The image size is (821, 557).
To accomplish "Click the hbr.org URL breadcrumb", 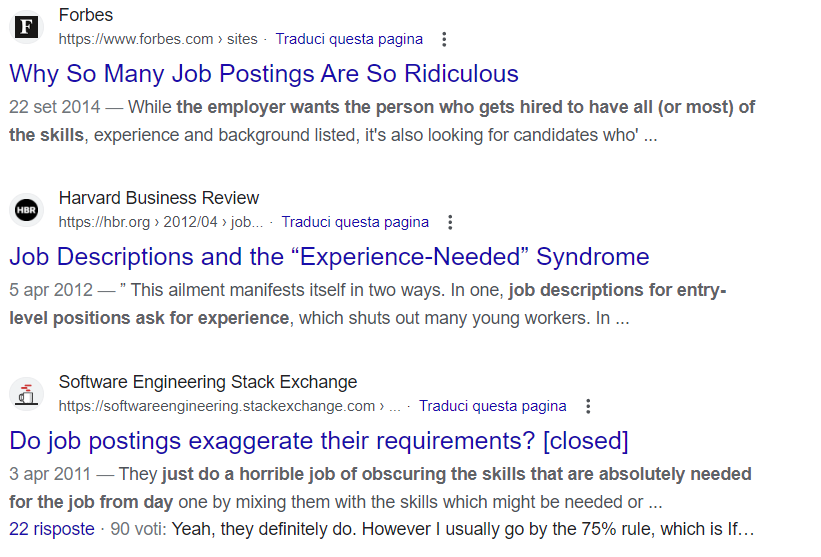I will point(161,222).
